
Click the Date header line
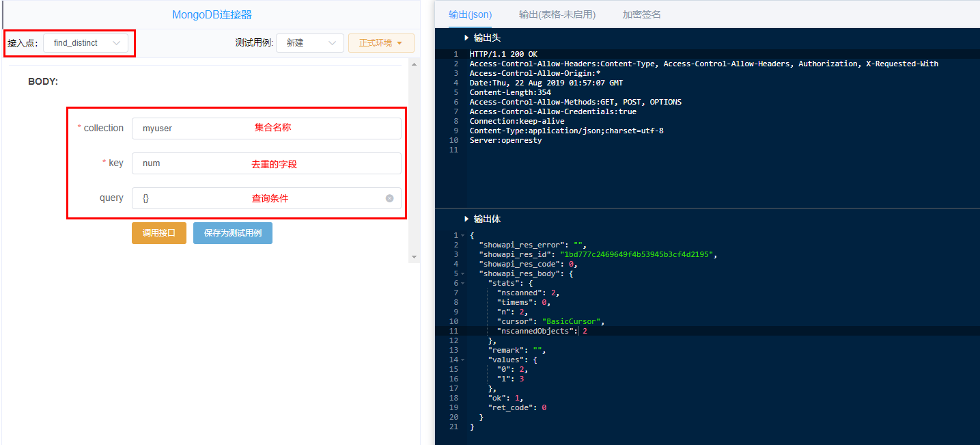pos(546,83)
